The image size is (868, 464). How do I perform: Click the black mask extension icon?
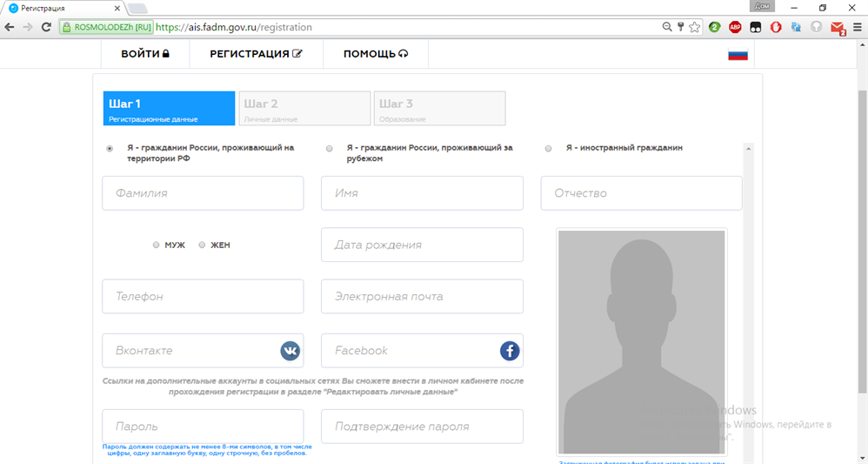pyautogui.click(x=756, y=27)
